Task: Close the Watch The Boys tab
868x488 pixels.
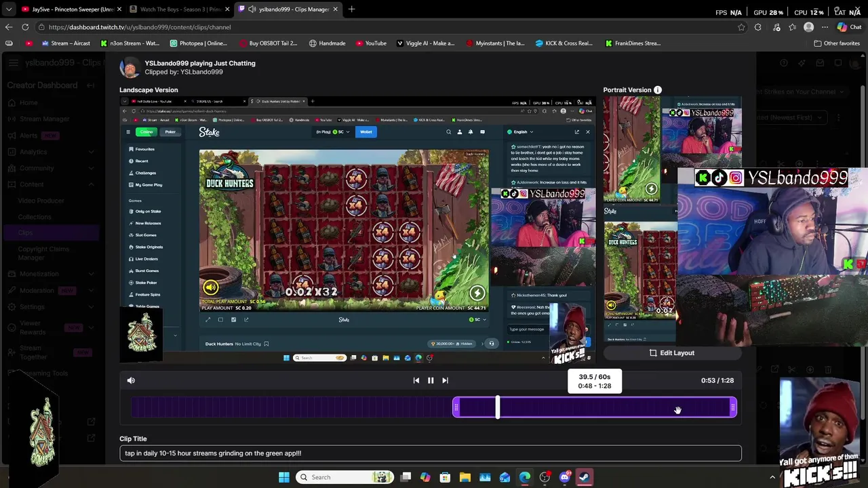Action: click(x=227, y=9)
